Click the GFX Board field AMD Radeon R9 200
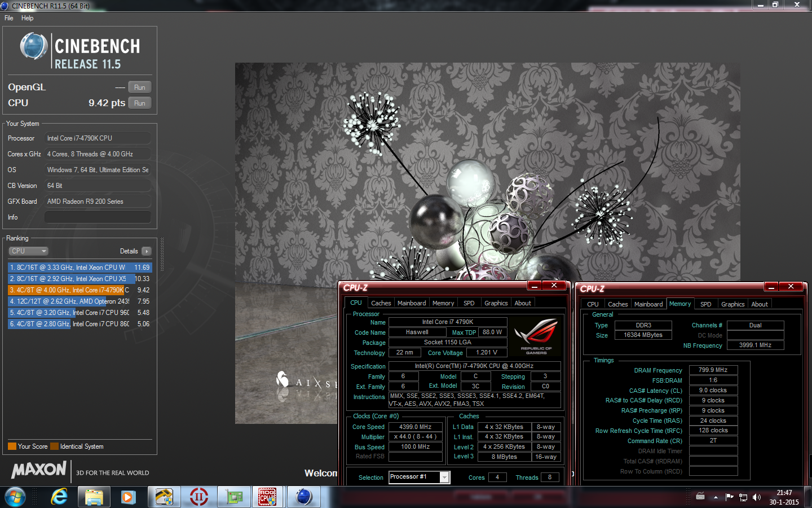Viewport: 812px width, 508px height. pyautogui.click(x=98, y=202)
